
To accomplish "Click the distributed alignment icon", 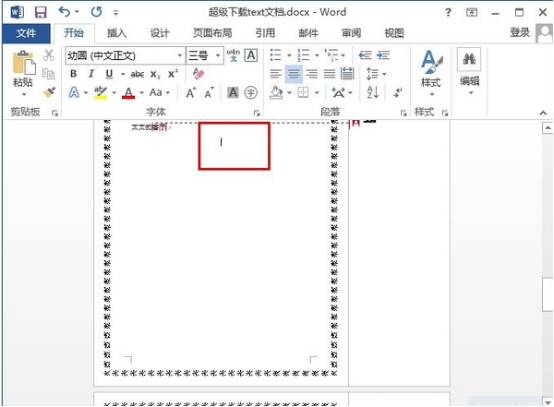I will pyautogui.click(x=347, y=73).
